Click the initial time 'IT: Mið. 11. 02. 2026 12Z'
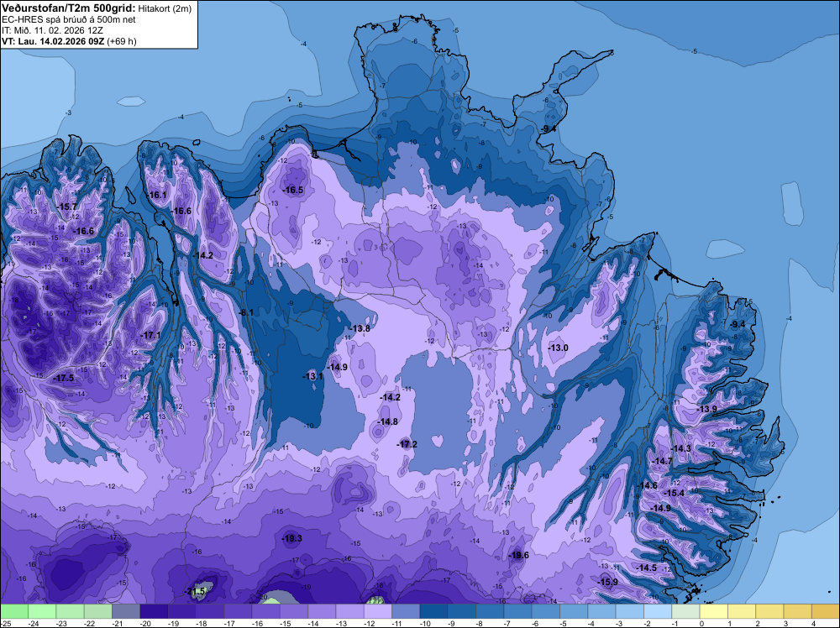The height and width of the screenshot is (628, 840). [x=52, y=30]
